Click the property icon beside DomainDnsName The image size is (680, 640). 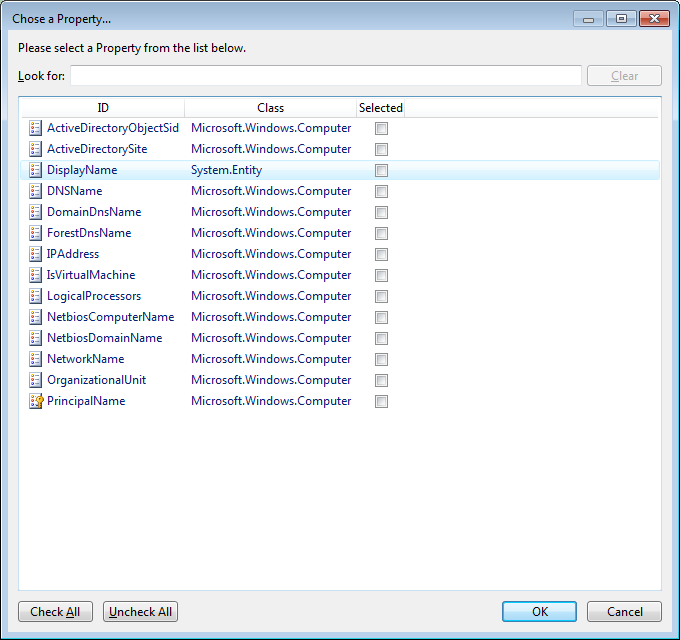[35, 212]
